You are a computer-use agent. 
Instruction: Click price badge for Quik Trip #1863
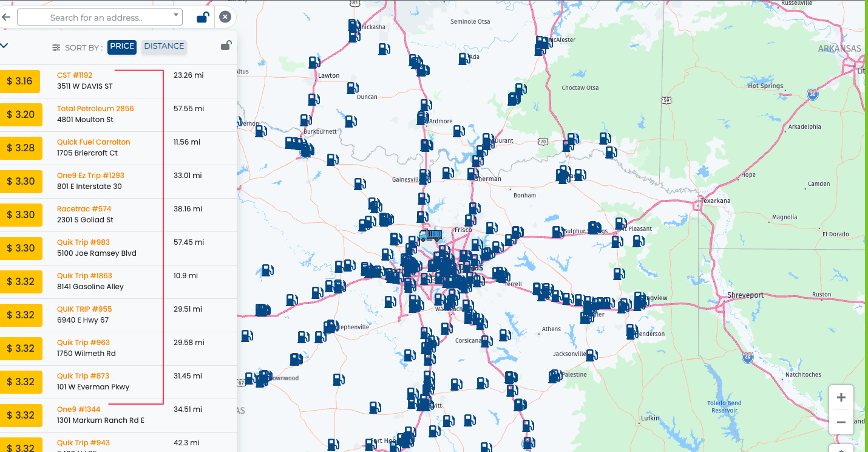pos(21,282)
